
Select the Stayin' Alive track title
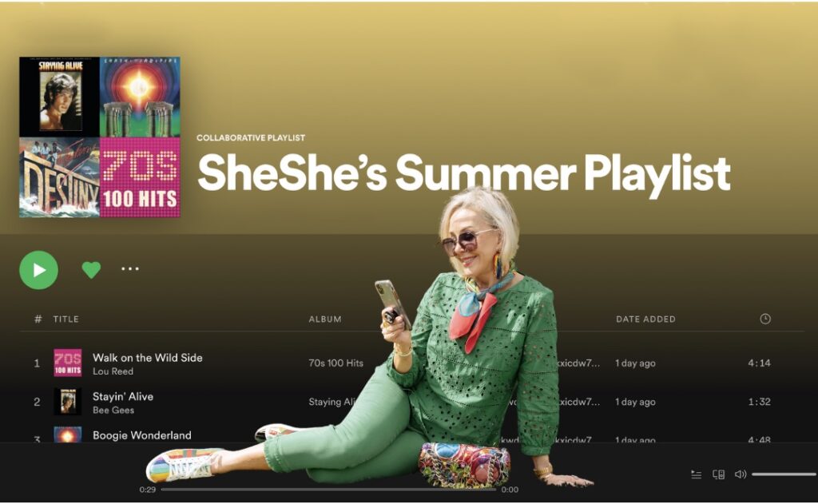pyautogui.click(x=122, y=396)
